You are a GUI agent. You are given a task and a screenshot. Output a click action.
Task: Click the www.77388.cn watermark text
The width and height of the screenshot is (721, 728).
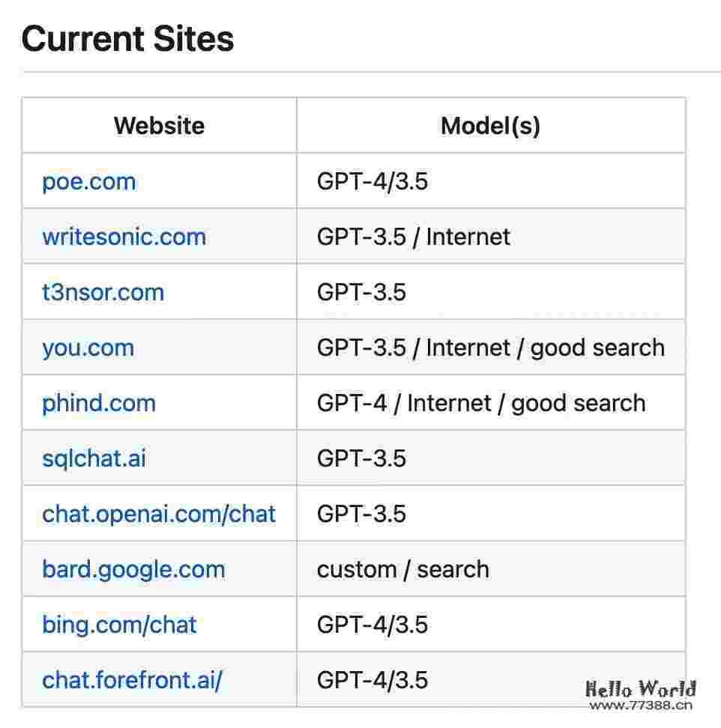click(640, 705)
